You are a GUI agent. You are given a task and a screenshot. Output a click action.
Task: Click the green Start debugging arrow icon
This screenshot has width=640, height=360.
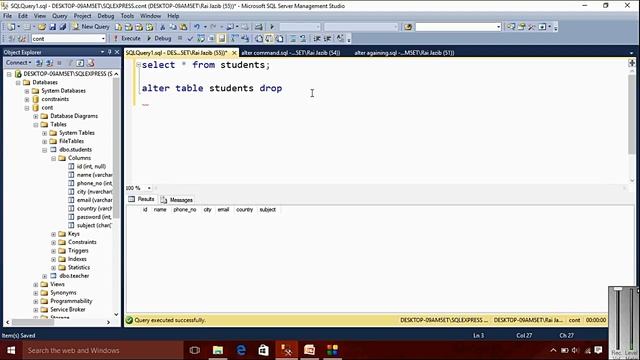click(272, 27)
